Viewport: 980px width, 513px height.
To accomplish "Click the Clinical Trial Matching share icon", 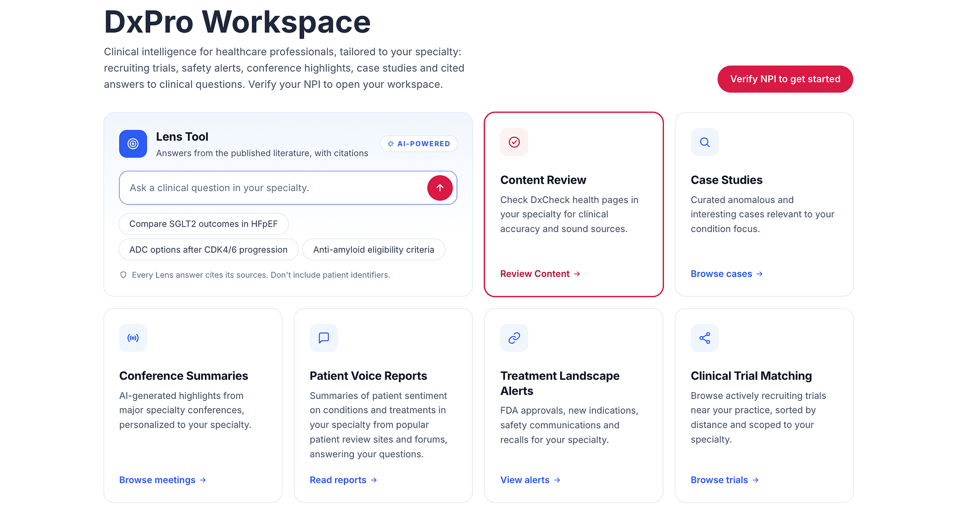I will tap(705, 338).
